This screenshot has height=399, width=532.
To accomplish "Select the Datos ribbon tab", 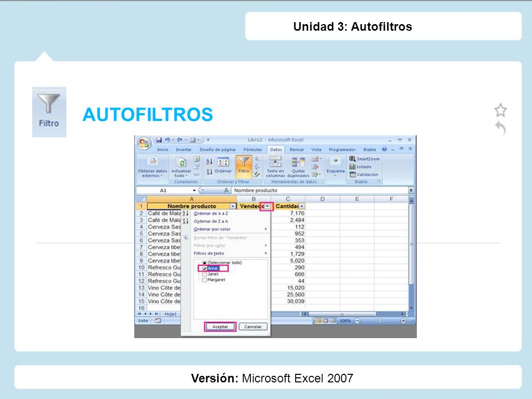I will click(276, 149).
